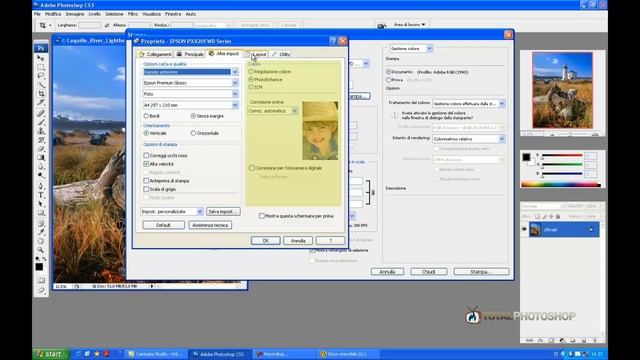Select the Clone Stamp tool
The height and width of the screenshot is (360, 640).
[41, 131]
